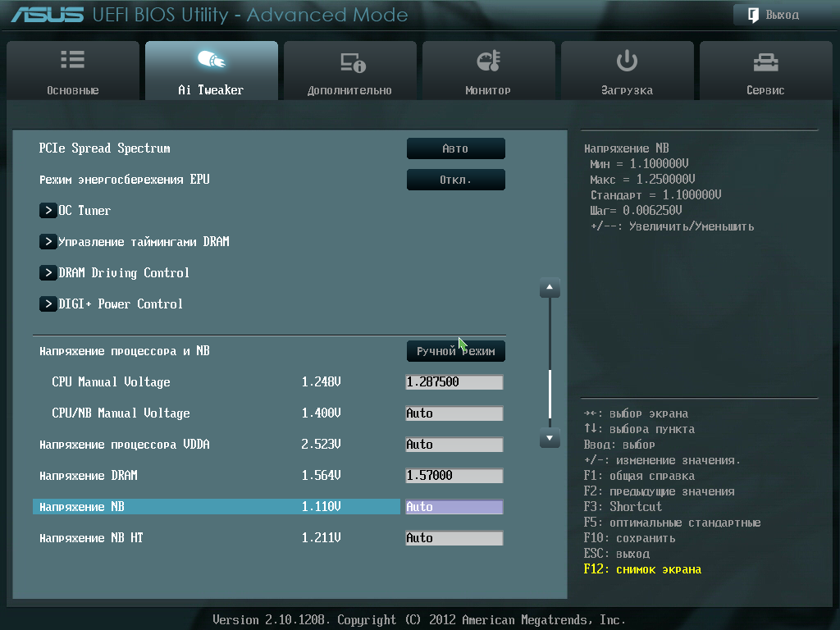Click CPU/NB Manual Voltage Auto field
This screenshot has height=630, width=840.
[454, 413]
